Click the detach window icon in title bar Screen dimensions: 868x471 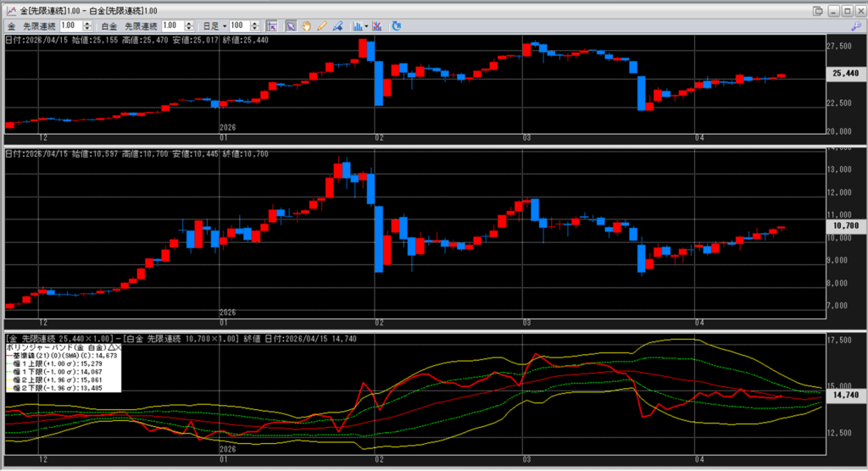[x=818, y=10]
